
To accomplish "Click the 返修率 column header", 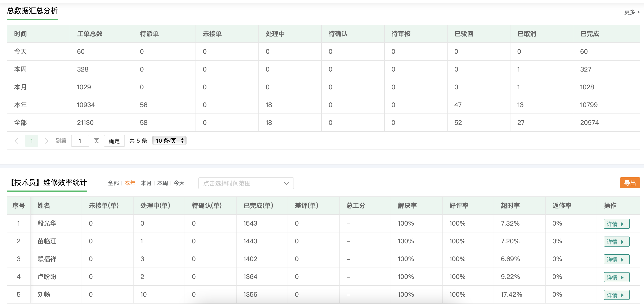I will (562, 206).
